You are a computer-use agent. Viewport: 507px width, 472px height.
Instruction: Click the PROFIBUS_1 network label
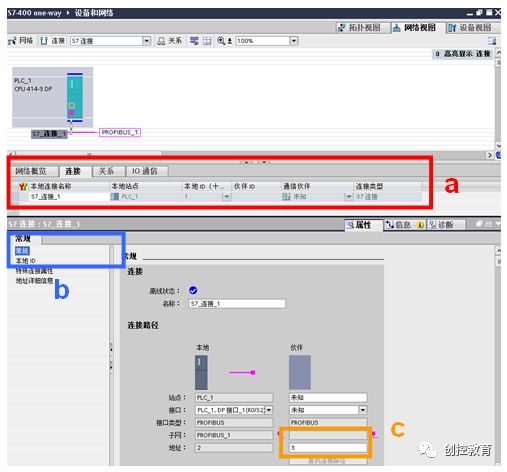tap(120, 132)
